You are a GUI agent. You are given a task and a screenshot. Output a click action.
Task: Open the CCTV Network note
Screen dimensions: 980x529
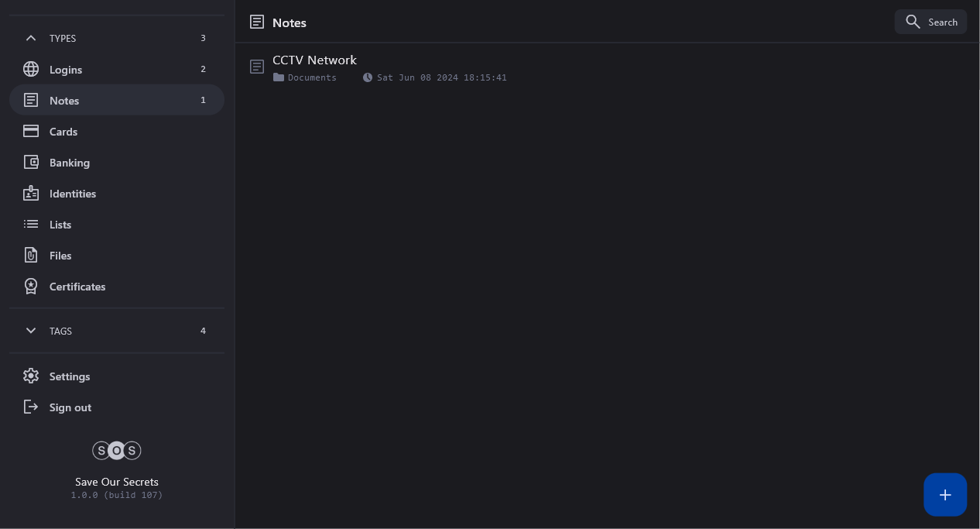[314, 60]
